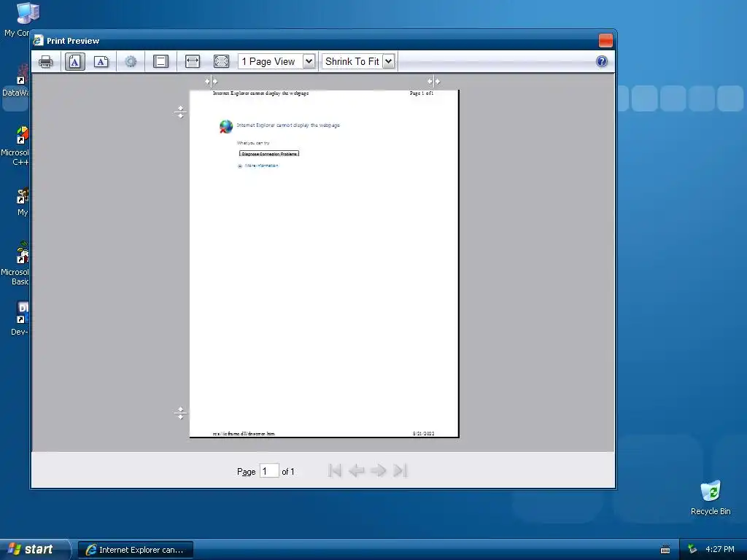Click 'Page 1 of 1' header text
The image size is (747, 560).
[x=422, y=93]
